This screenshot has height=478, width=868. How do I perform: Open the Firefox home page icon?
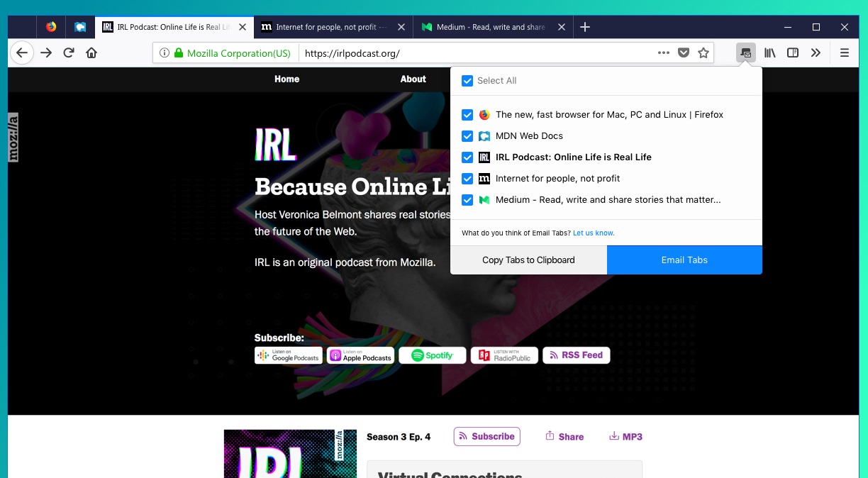91,52
